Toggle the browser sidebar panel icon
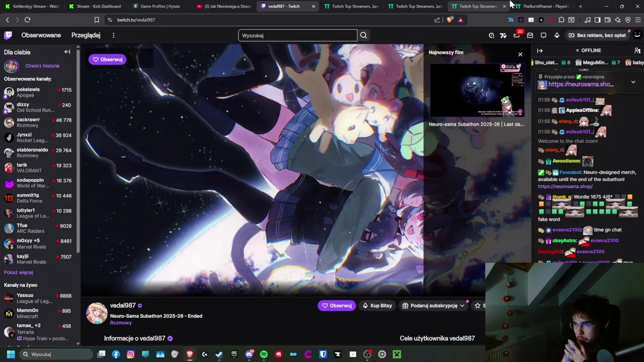This screenshot has width=644, height=362. click(x=598, y=20)
